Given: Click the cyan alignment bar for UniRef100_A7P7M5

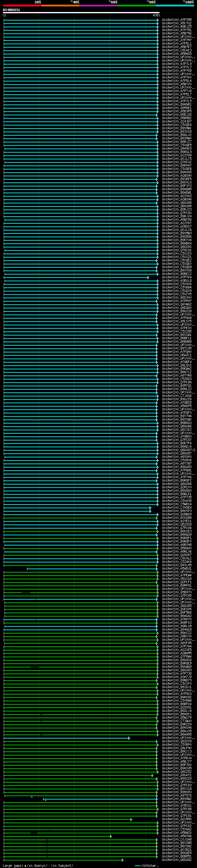Looking at the screenshot, I should pyautogui.click(x=81, y=20).
